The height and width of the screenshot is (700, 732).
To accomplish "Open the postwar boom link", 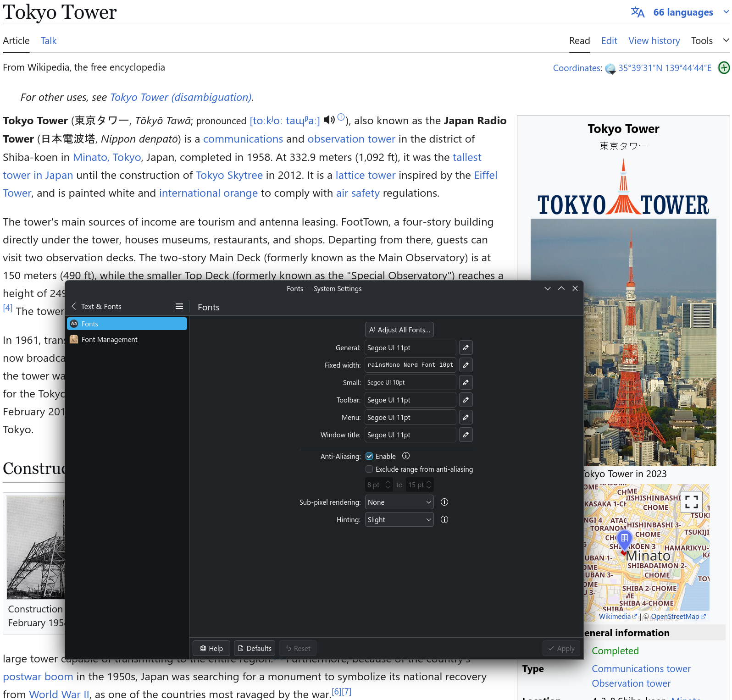I will tap(38, 677).
